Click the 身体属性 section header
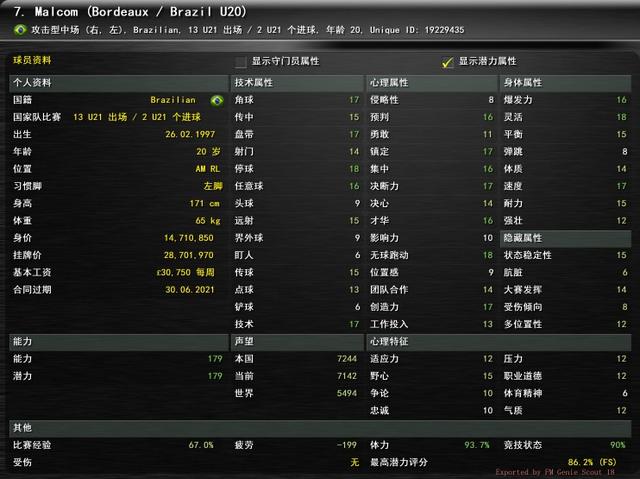Image resolution: width=640 pixels, height=479 pixels. (565, 83)
